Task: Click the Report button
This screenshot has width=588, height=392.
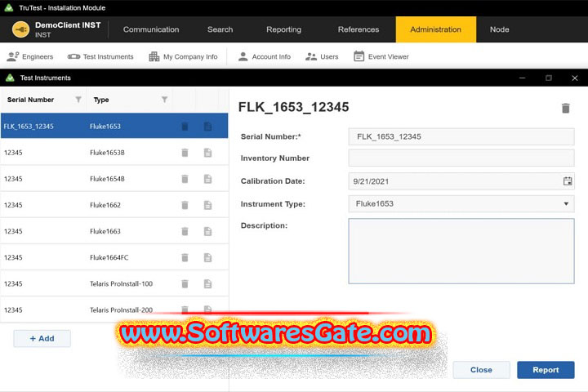Action: 546,370
